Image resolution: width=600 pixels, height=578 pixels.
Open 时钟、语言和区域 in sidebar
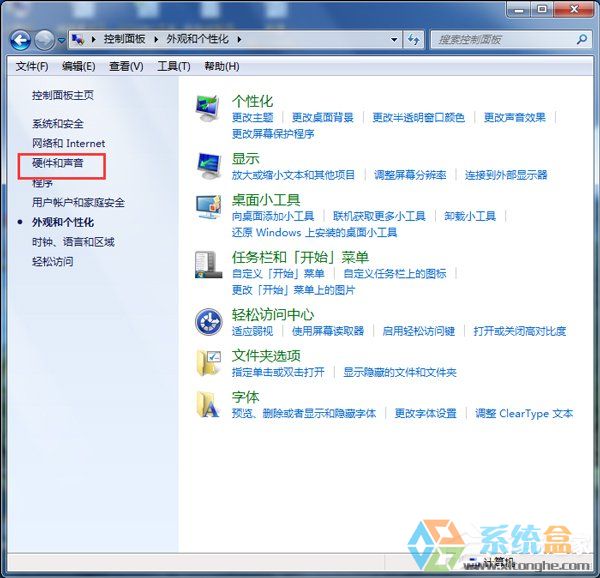point(73,242)
